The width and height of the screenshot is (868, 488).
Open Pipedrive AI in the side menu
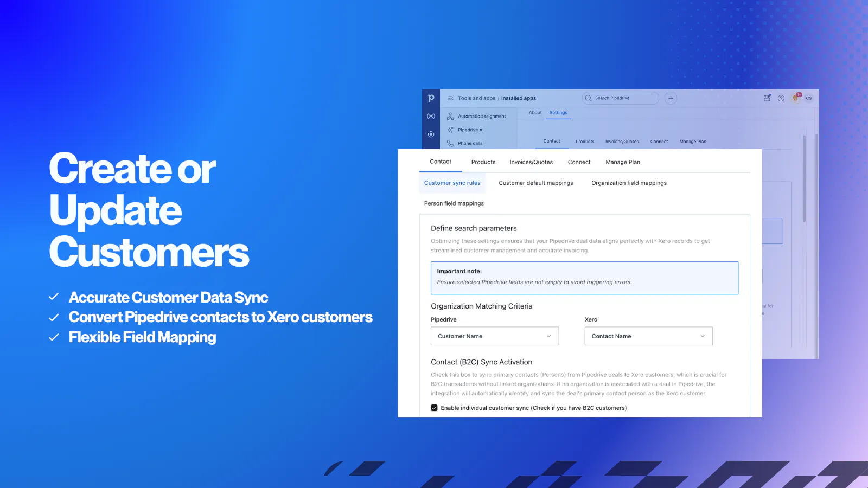coord(471,130)
